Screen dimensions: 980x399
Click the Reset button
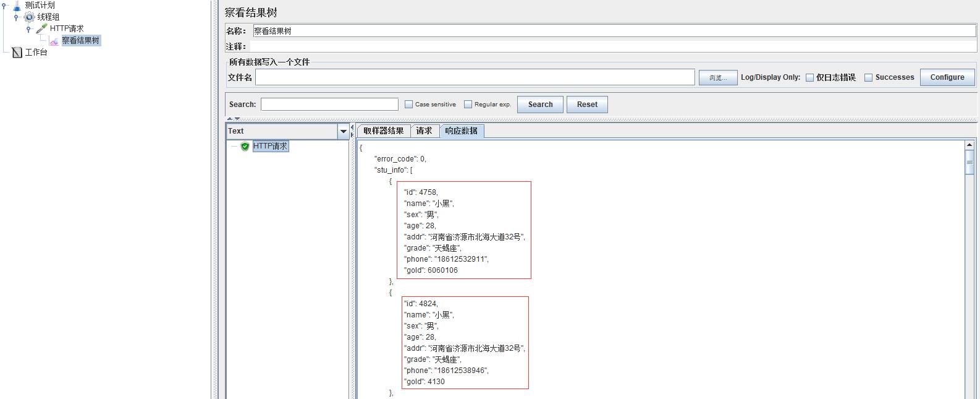pos(587,105)
